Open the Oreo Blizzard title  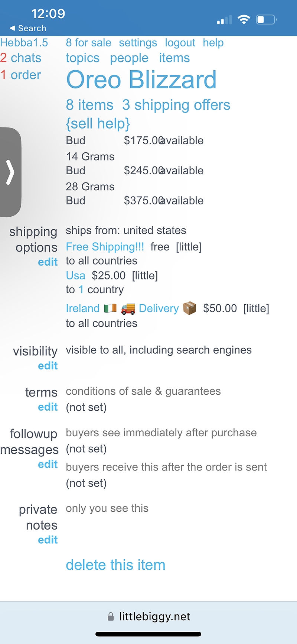click(141, 80)
